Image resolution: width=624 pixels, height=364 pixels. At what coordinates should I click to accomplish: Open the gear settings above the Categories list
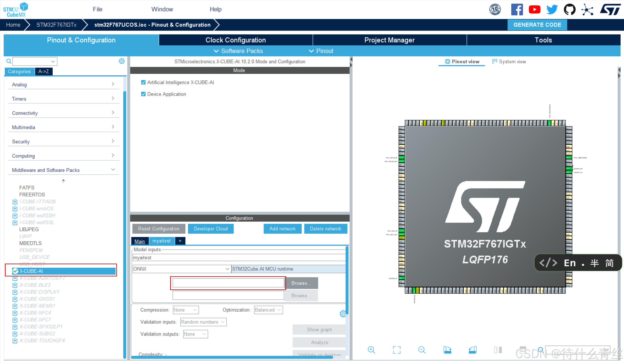(122, 61)
